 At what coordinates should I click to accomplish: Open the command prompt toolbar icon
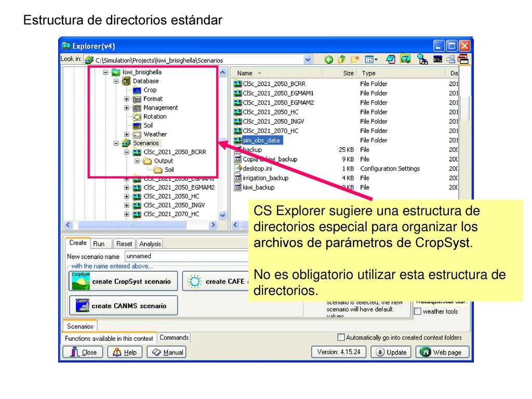[x=437, y=60]
